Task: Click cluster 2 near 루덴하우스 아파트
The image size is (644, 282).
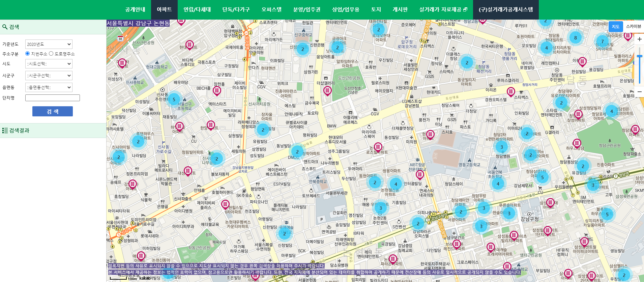Action: [x=138, y=142]
